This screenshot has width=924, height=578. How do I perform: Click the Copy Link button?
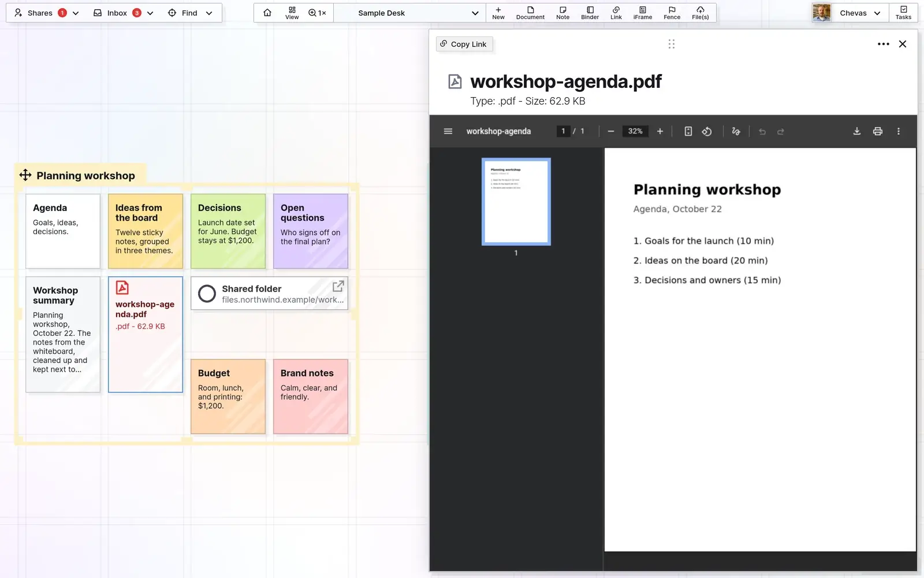pyautogui.click(x=464, y=44)
